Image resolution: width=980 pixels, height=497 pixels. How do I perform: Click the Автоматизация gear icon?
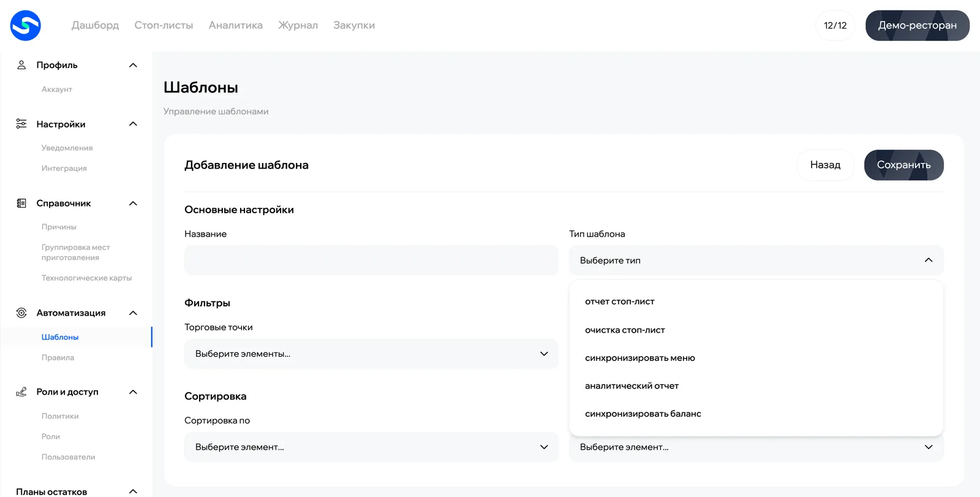pyautogui.click(x=21, y=313)
